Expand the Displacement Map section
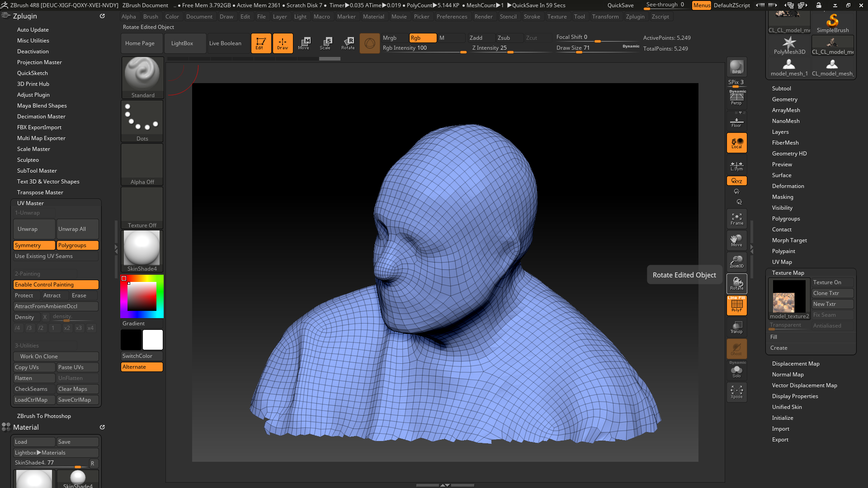Viewport: 868px width, 488px height. 795,364
